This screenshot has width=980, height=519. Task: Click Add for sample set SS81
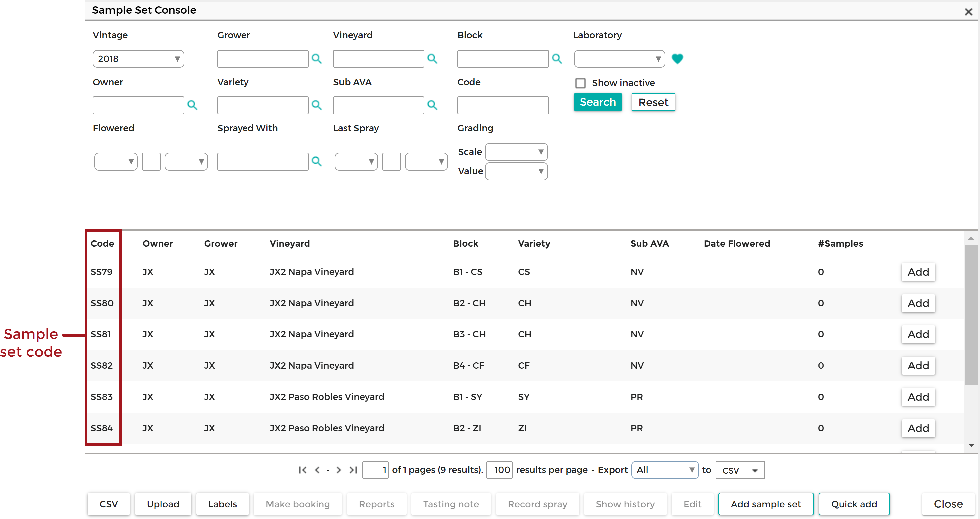pos(918,334)
